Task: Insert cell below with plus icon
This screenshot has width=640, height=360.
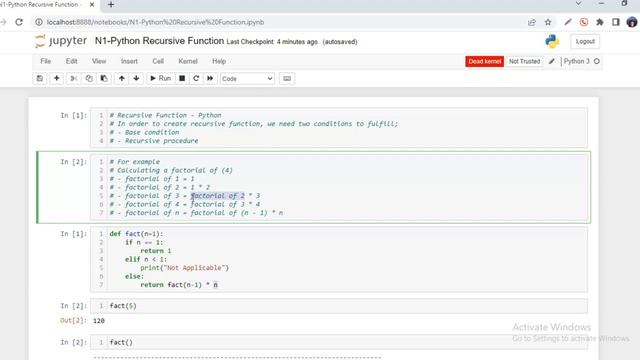Action: (x=56, y=78)
